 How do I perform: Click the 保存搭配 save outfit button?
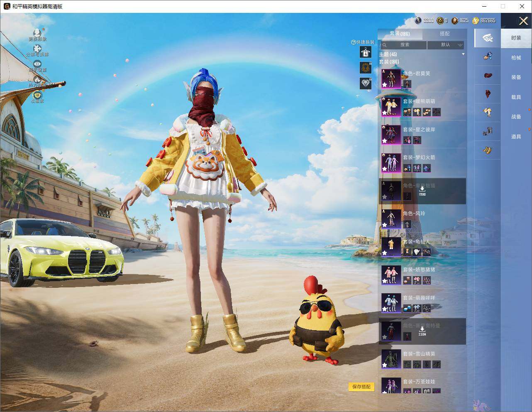[x=361, y=387]
